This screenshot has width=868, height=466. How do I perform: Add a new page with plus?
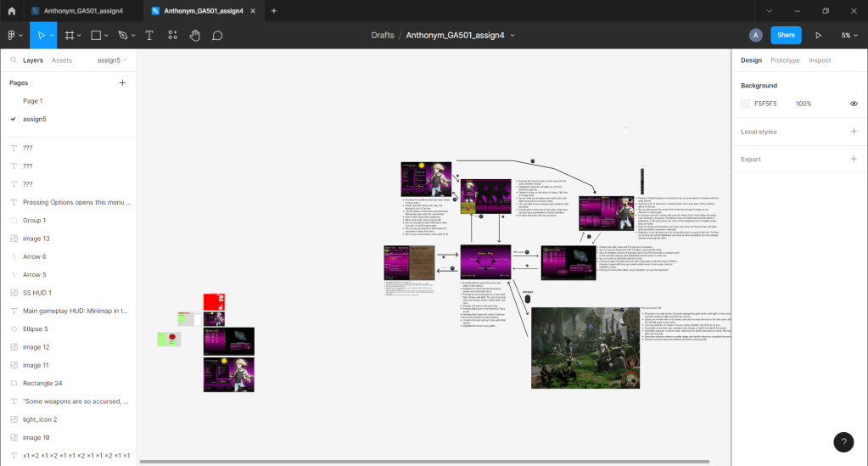pyautogui.click(x=122, y=82)
